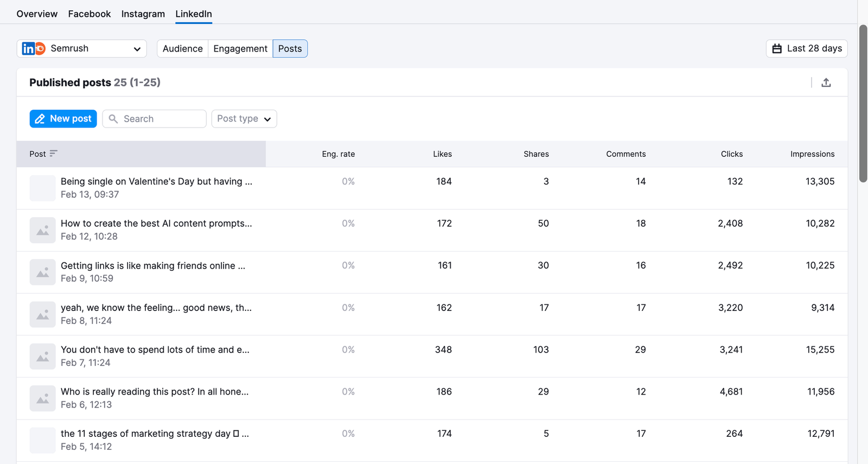
Task: Click the vertical page scrollbar
Action: [x=863, y=103]
